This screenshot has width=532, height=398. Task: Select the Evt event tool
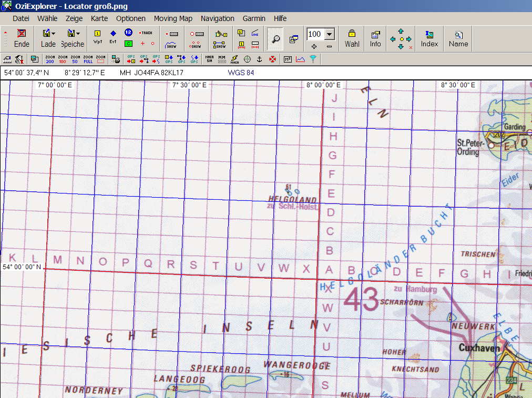[113, 37]
